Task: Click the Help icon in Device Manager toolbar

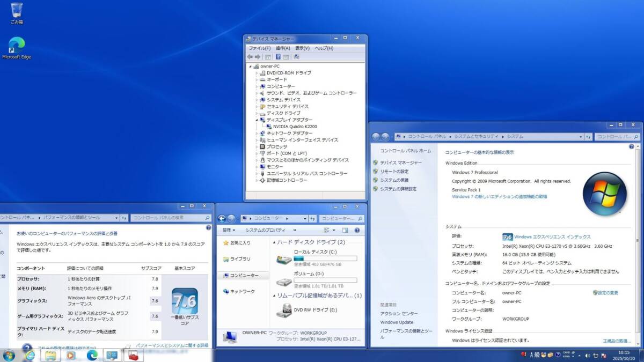Action: point(278,56)
